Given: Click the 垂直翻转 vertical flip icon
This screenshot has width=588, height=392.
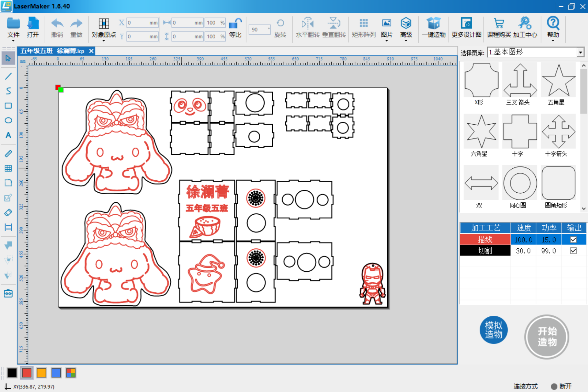Looking at the screenshot, I should point(334,23).
